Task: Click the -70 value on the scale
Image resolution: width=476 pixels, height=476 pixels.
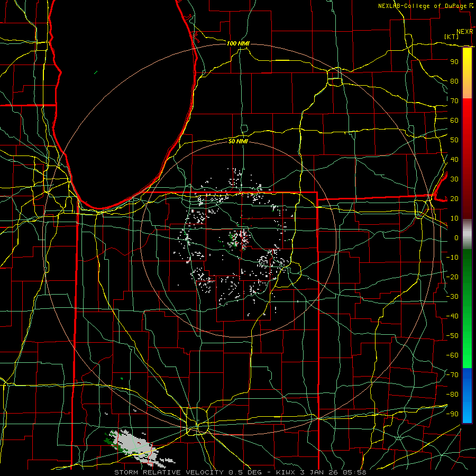Action: pyautogui.click(x=452, y=375)
